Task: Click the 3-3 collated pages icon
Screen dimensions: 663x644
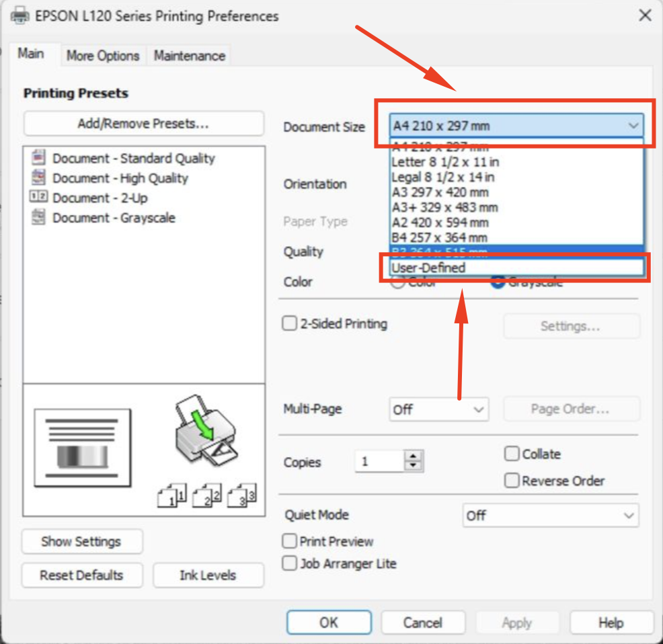Action: click(x=242, y=495)
